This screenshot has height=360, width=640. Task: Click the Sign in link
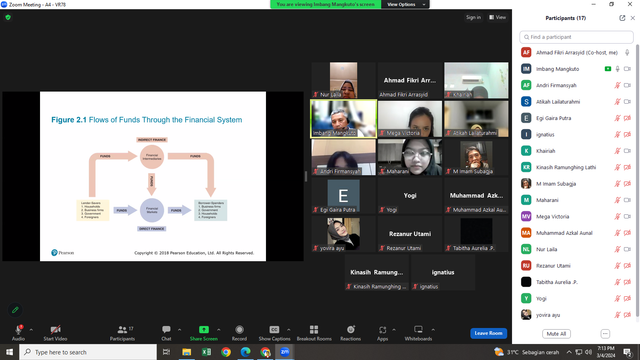point(473,17)
